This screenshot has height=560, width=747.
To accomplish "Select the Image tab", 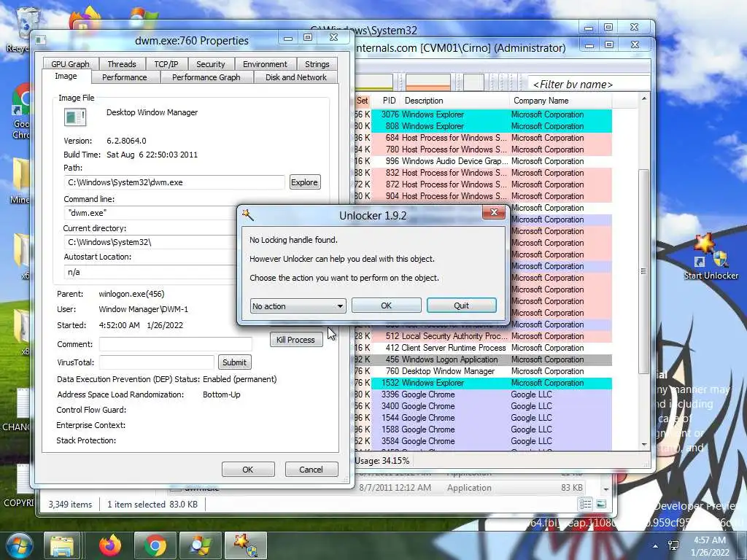I will coord(66,76).
